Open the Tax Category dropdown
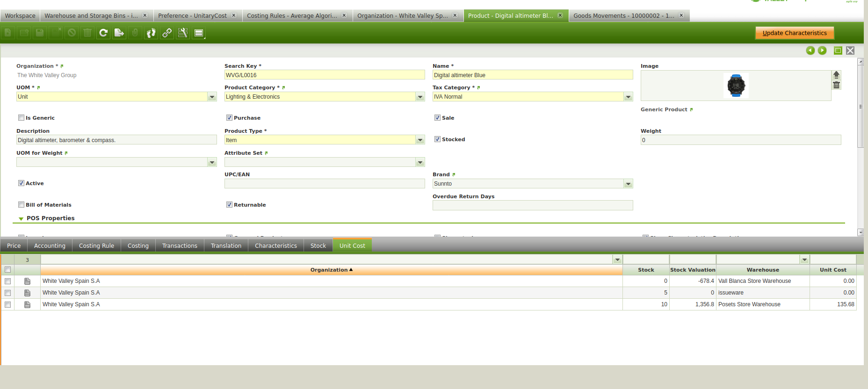868x389 pixels. coord(628,97)
